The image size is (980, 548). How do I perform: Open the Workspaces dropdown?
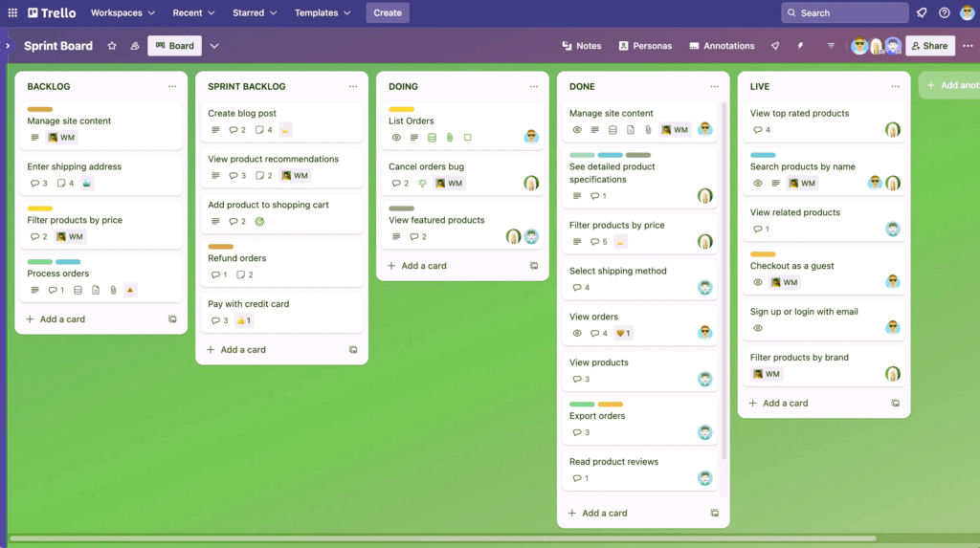tap(122, 12)
